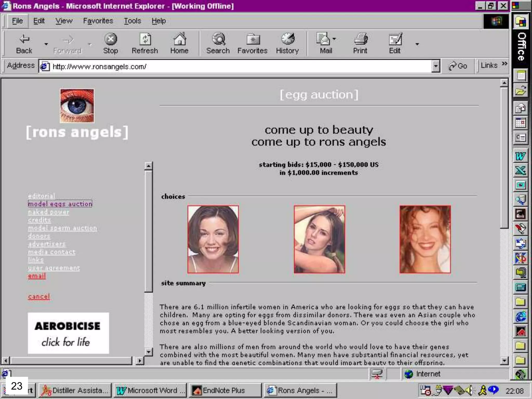Viewport: 532px width, 399px height.
Task: Follow the model sperm auction link
Action: click(62, 228)
